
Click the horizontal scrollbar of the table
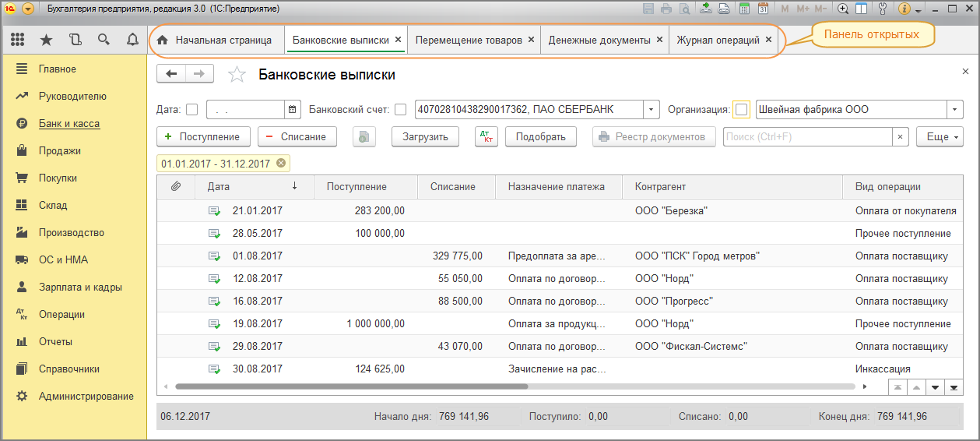pos(352,386)
